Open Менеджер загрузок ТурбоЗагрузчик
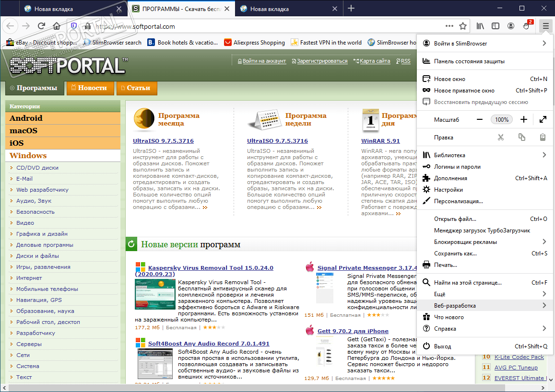Screen dimensions: 555x392 coord(484,231)
